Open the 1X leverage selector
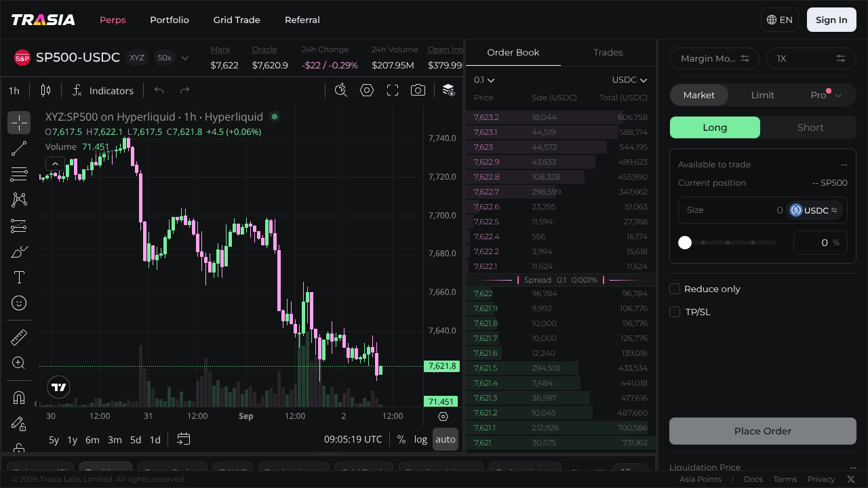 click(x=811, y=58)
